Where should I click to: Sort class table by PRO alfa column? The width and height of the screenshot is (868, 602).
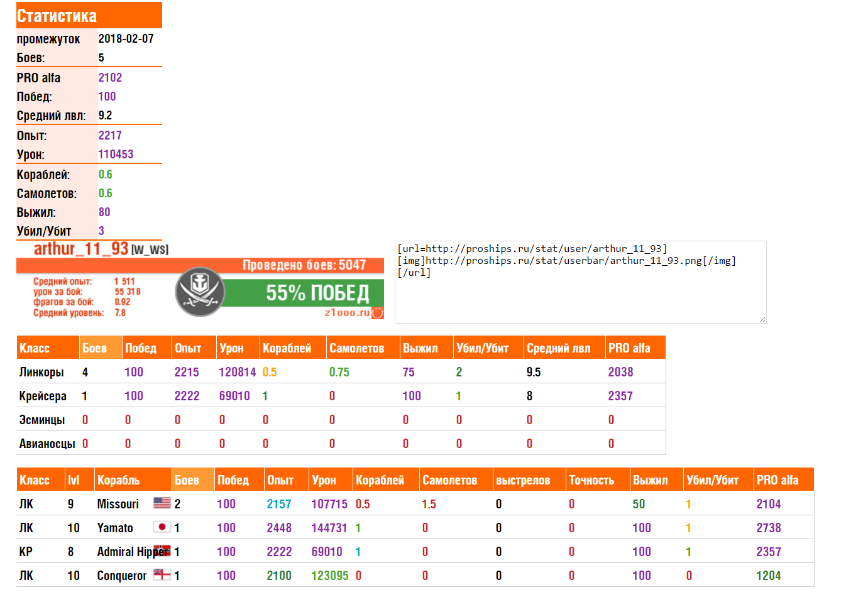click(635, 348)
